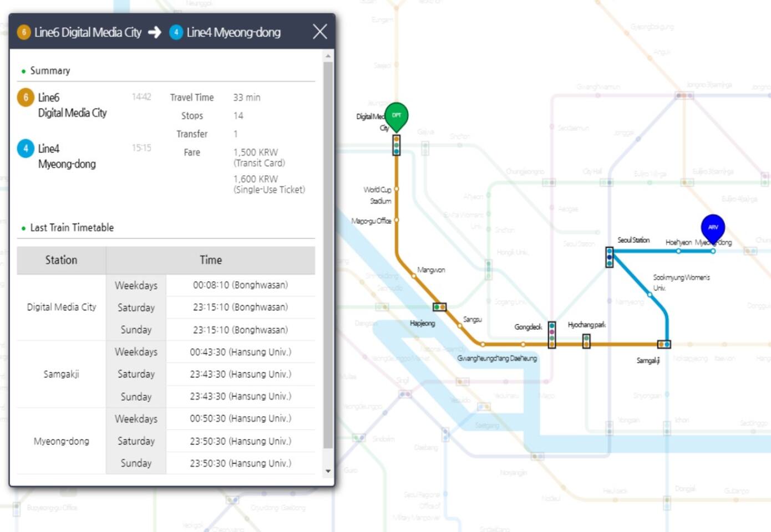Click the orange Line6 badge in panel header
The height and width of the screenshot is (532, 771).
coord(24,32)
